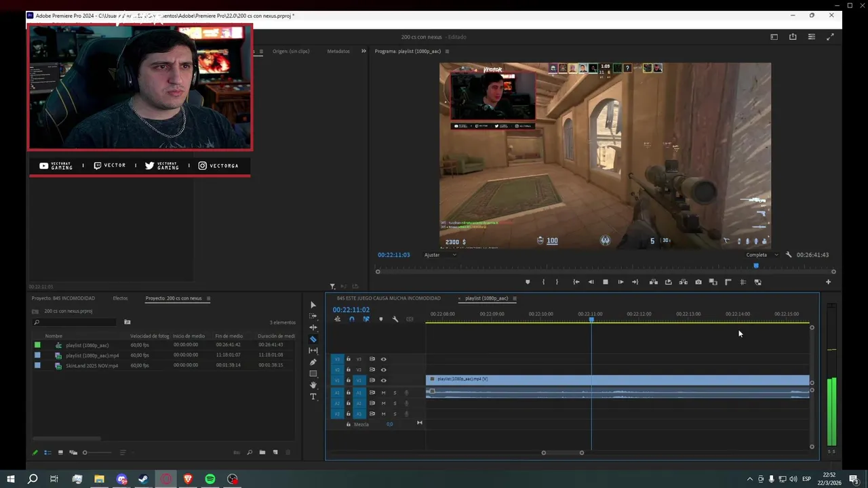Open 845 ESTE JUEGO sequence tab
The image size is (868, 488).
coord(389,298)
